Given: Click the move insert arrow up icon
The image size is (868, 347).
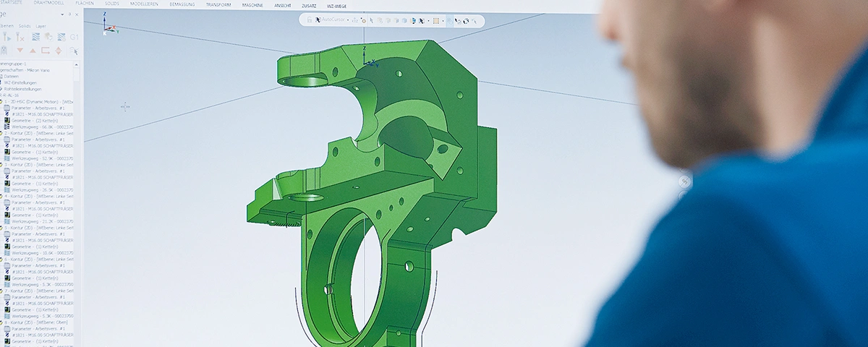Looking at the screenshot, I should click(33, 50).
